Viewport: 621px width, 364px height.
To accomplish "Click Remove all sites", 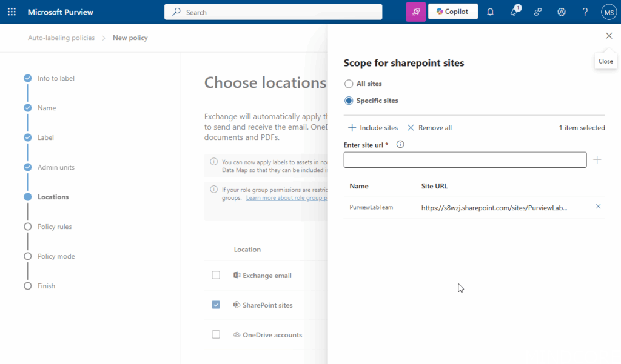I will [x=429, y=128].
